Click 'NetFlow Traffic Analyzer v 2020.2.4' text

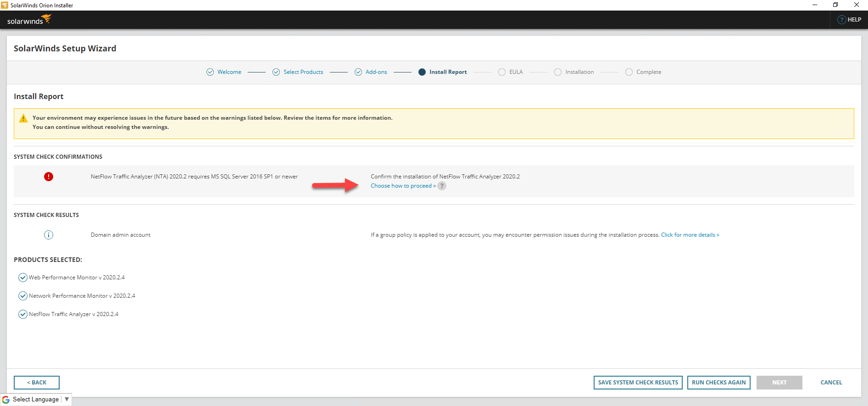point(73,314)
